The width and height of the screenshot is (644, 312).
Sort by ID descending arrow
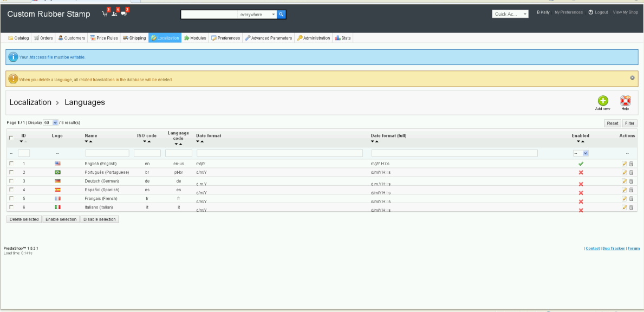[21, 141]
